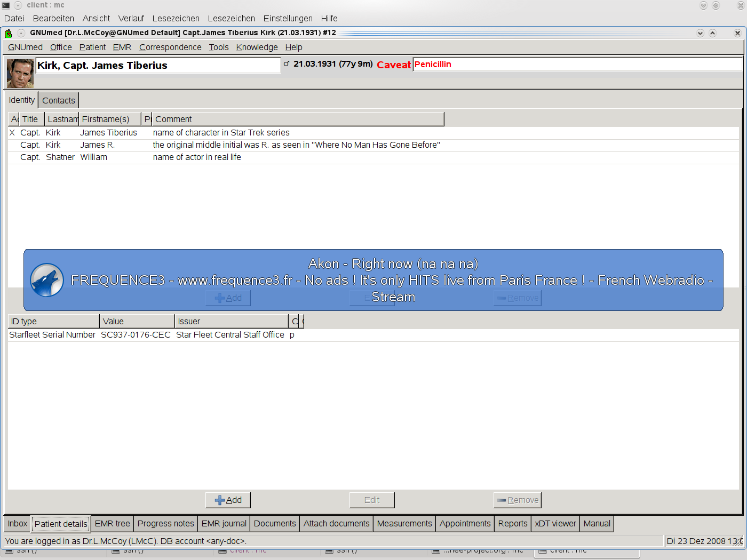Open Einstellungen menu in terminal window
This screenshot has height=560, width=747.
pyautogui.click(x=288, y=18)
